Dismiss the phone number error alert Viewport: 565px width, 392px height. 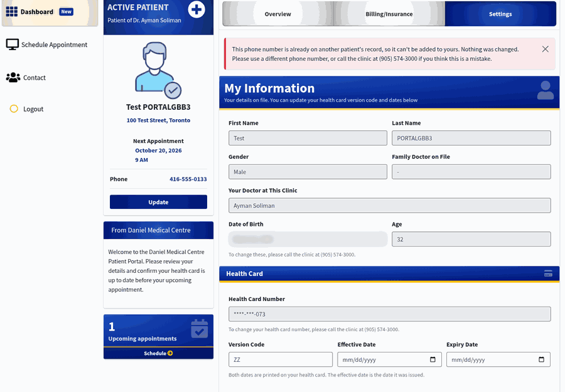(x=545, y=49)
